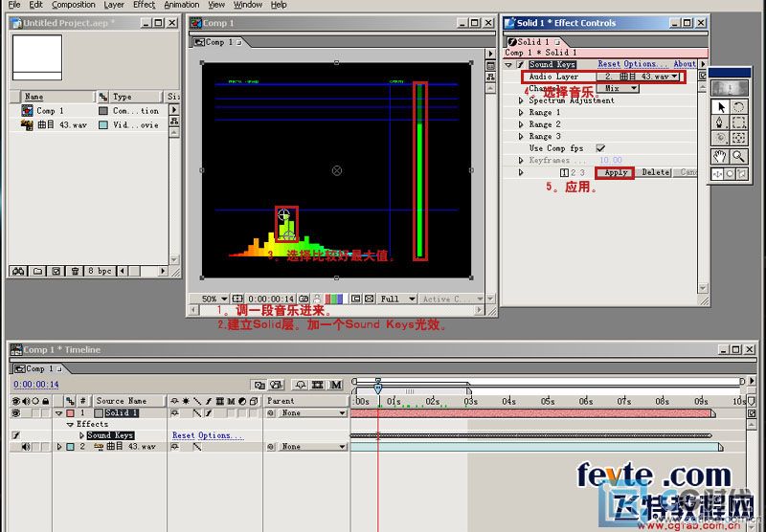Click the Reset link in Effect Controls

click(609, 64)
